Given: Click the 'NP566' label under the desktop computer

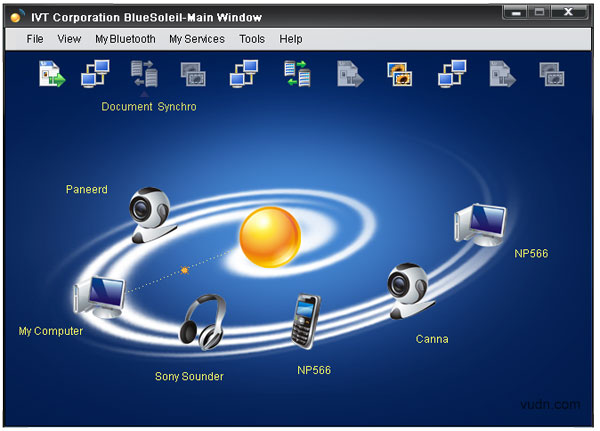Looking at the screenshot, I should point(531,253).
